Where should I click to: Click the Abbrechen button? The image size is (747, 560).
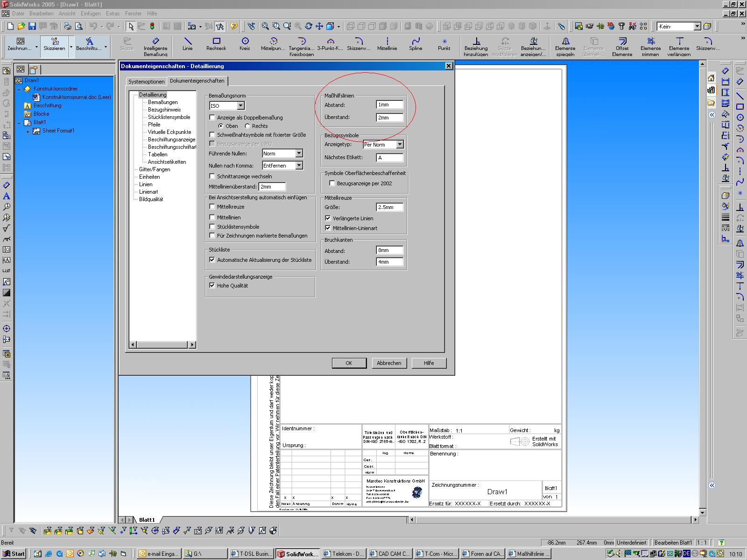[389, 363]
